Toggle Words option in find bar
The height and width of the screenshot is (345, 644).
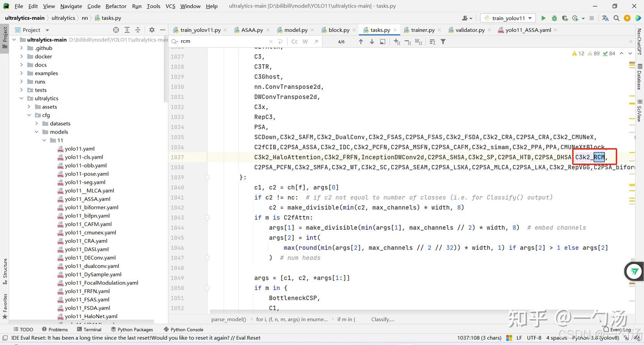(305, 42)
